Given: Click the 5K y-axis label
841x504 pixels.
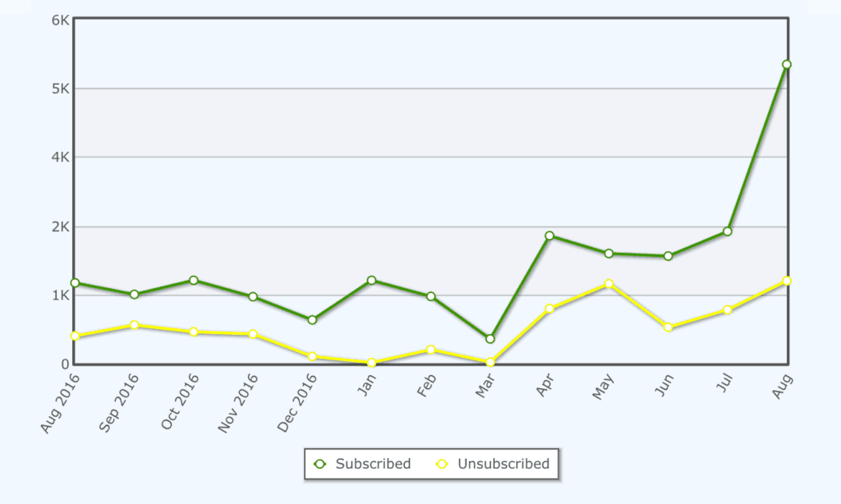Looking at the screenshot, I should [x=59, y=89].
